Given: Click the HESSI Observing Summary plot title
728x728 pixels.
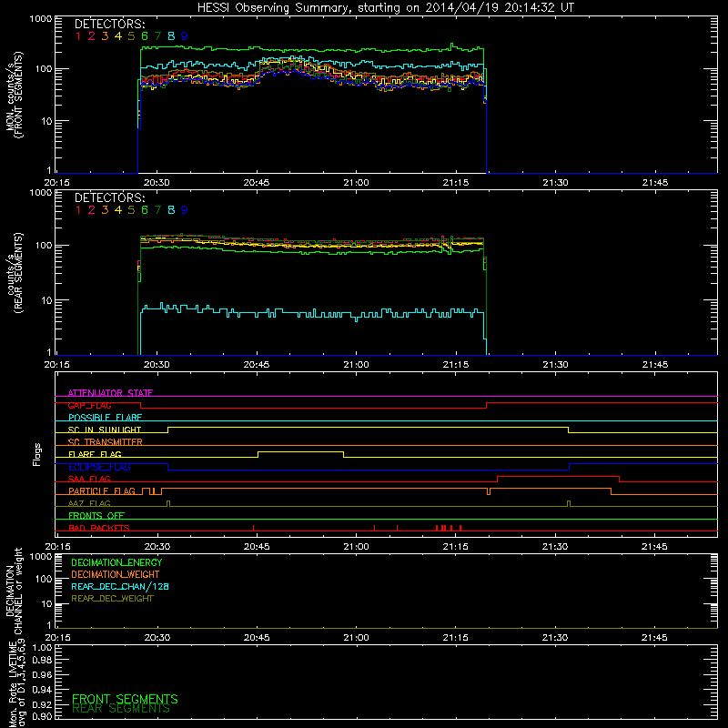Looking at the screenshot, I should coord(385,8).
